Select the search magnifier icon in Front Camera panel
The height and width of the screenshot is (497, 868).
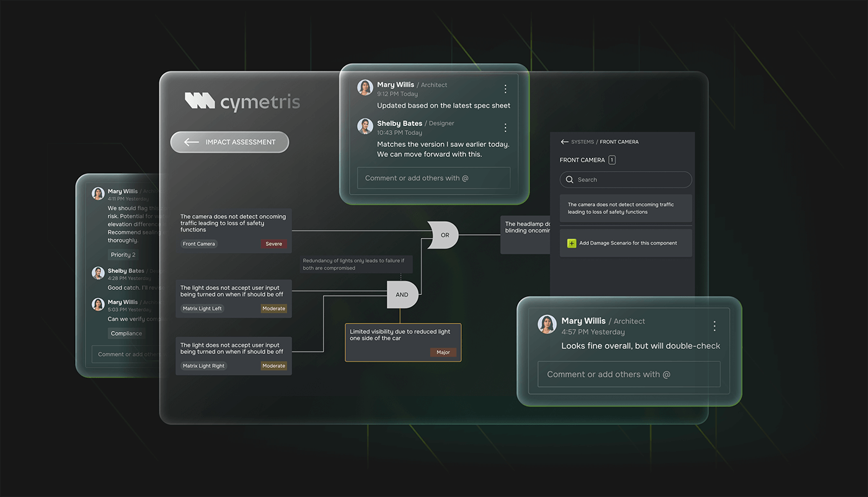tap(570, 179)
